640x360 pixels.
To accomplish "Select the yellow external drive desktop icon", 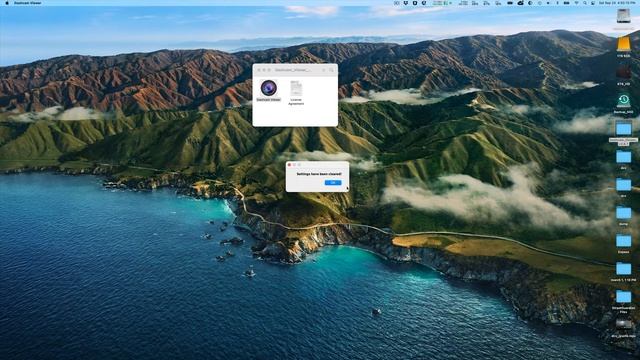I will coord(623,44).
